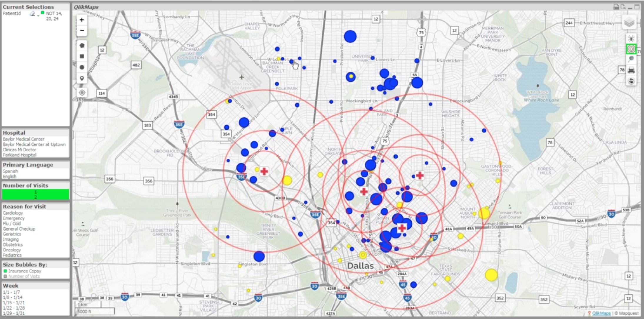The height and width of the screenshot is (319, 644).
Task: Select Parkland Hospital in Hospital list
Action: 19,155
